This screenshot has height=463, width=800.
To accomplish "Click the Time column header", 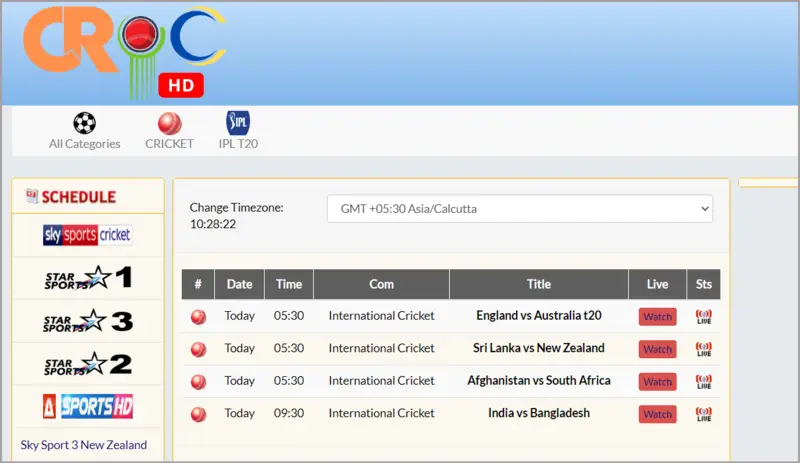I will [289, 284].
